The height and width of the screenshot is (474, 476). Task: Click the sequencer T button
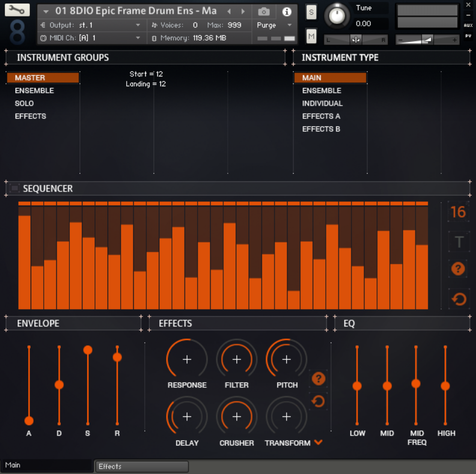pyautogui.click(x=459, y=242)
